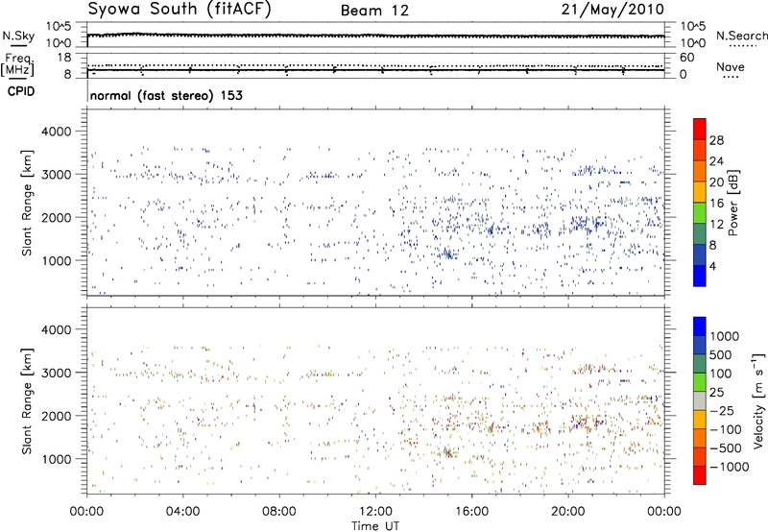Click the "100" Velocity colorbar label
768x532 pixels.
pyautogui.click(x=721, y=374)
